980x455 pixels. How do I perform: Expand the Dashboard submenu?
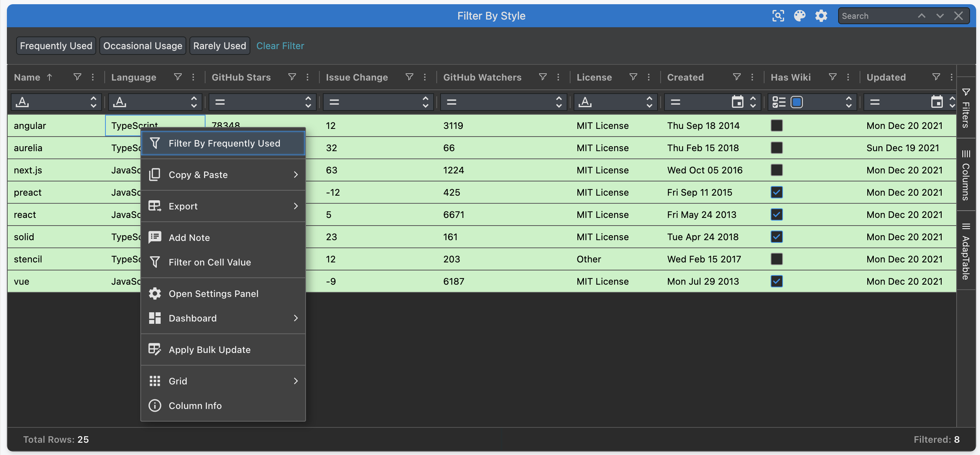tap(223, 318)
